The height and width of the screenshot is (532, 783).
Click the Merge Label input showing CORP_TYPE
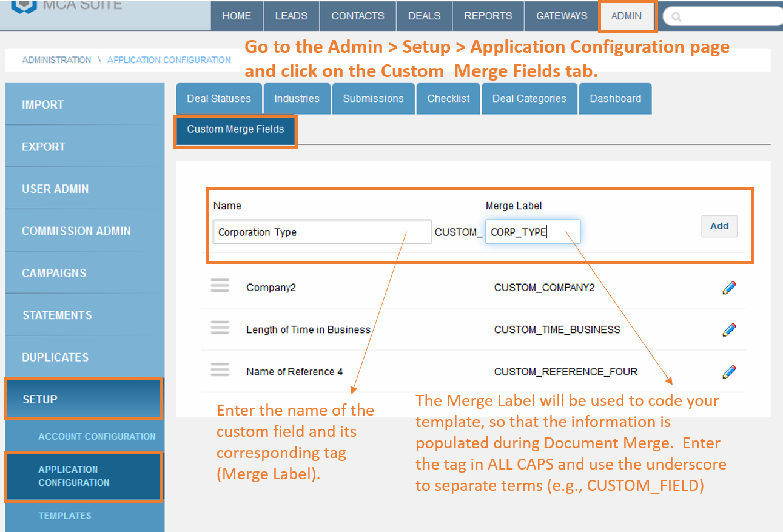coord(533,232)
